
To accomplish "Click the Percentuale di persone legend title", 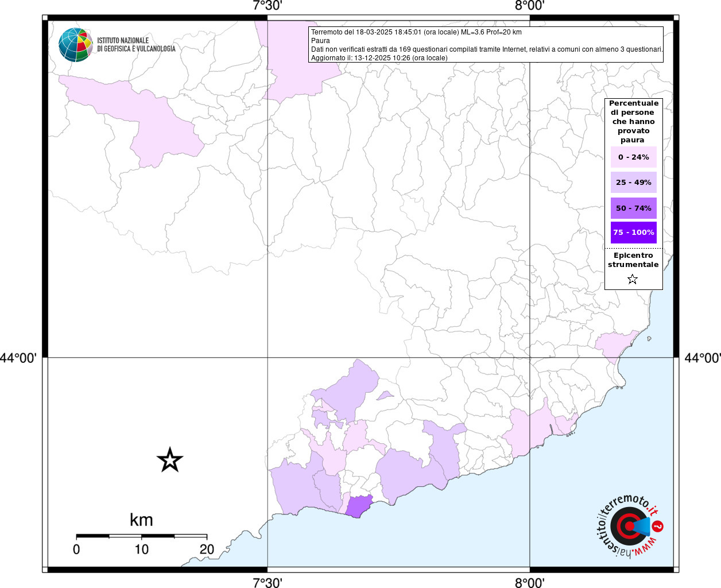I will 634,122.
